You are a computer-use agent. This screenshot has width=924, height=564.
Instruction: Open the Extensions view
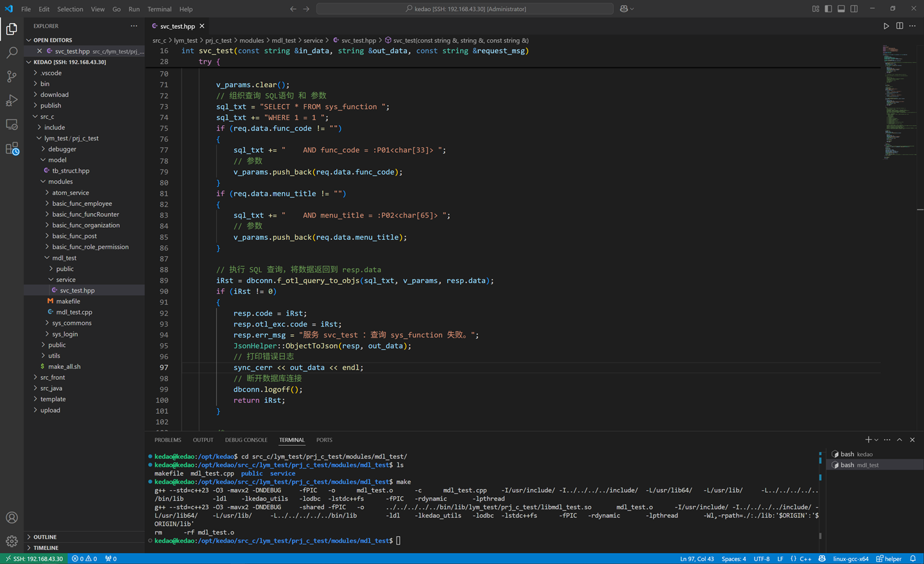12,148
